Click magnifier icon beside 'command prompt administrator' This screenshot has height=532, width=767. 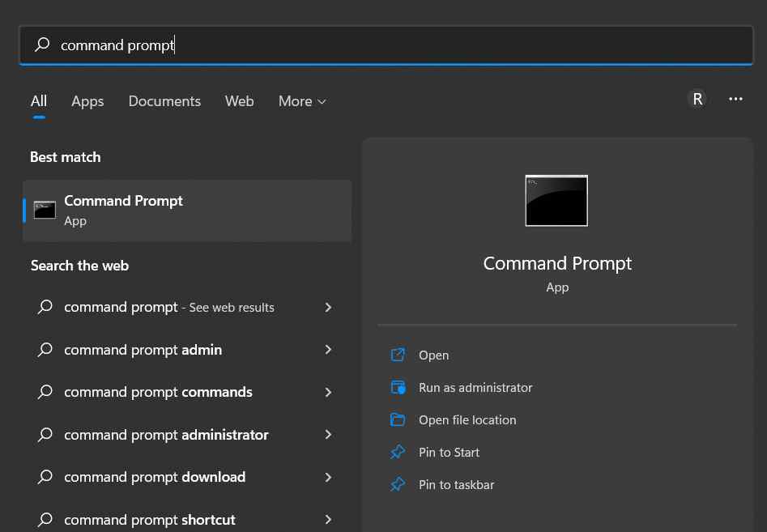pyautogui.click(x=45, y=435)
